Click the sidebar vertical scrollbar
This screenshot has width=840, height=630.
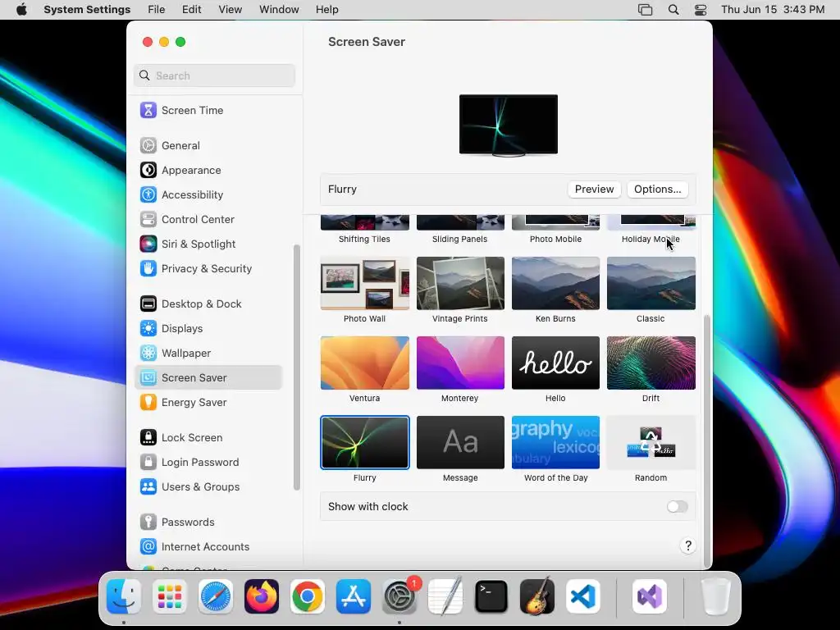(297, 367)
